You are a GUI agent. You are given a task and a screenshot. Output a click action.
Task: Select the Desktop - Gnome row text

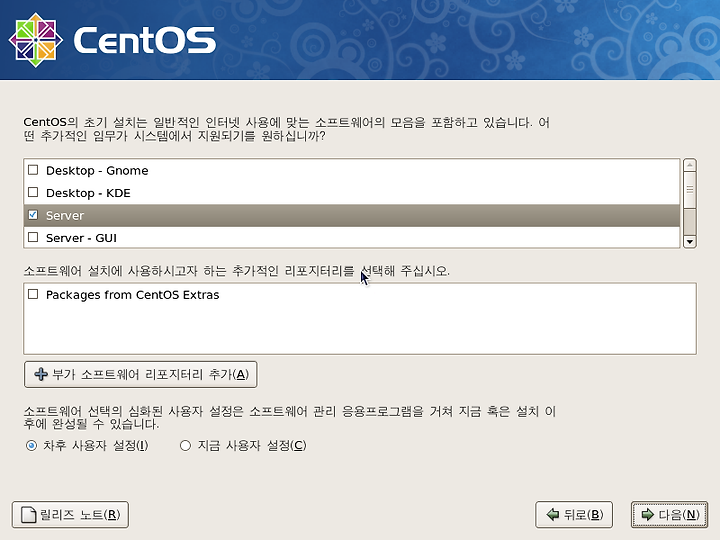(x=97, y=171)
